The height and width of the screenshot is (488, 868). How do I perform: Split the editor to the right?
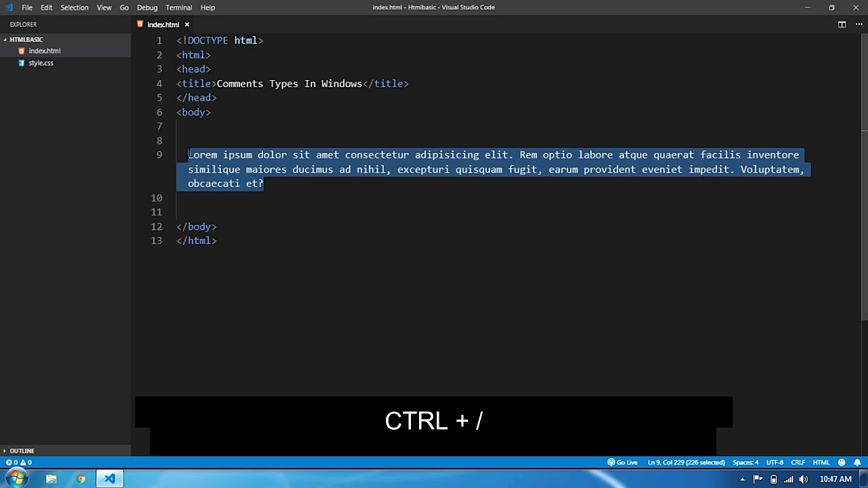click(842, 24)
